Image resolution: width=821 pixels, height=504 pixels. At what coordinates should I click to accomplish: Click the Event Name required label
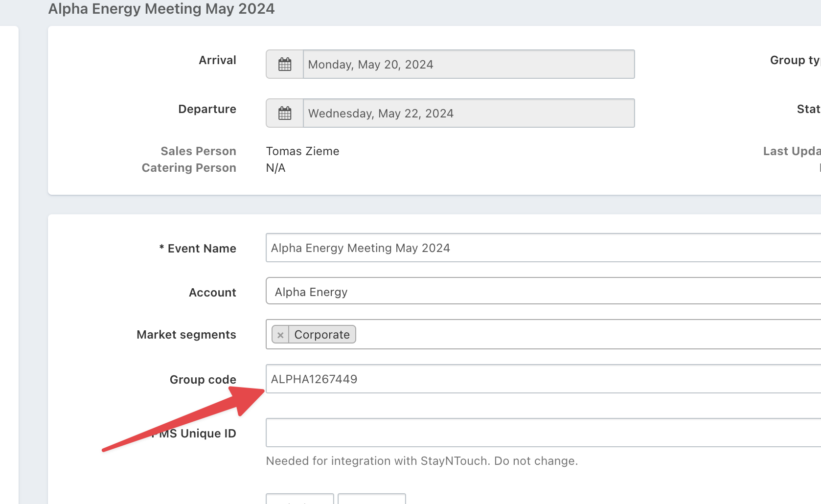pos(198,249)
